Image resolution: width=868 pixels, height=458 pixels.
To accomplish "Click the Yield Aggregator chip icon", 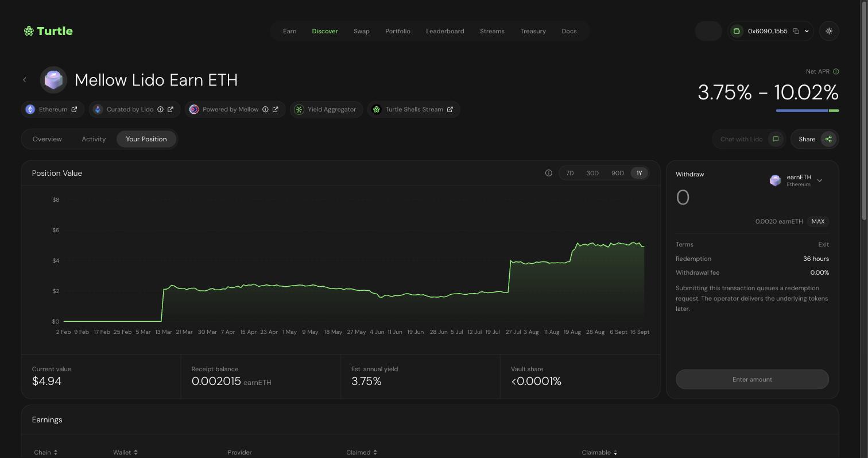I will click(299, 109).
